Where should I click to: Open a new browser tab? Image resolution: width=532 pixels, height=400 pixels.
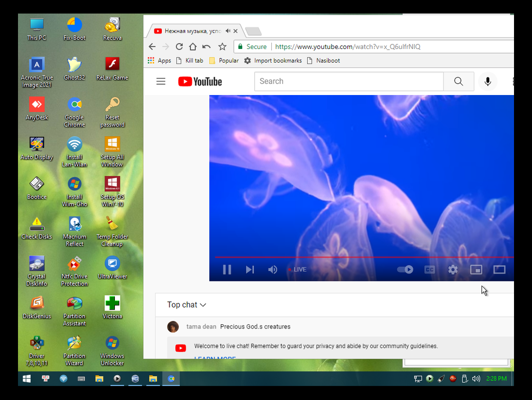click(253, 31)
